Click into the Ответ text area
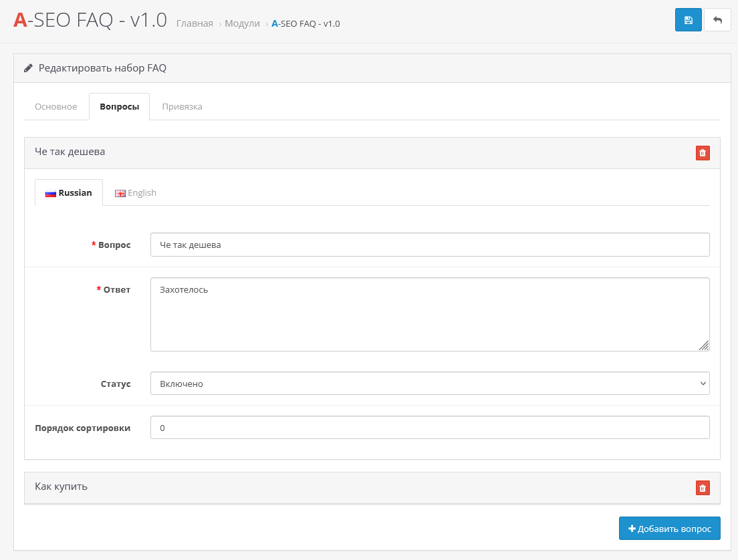Image resolution: width=738 pixels, height=560 pixels. [429, 314]
